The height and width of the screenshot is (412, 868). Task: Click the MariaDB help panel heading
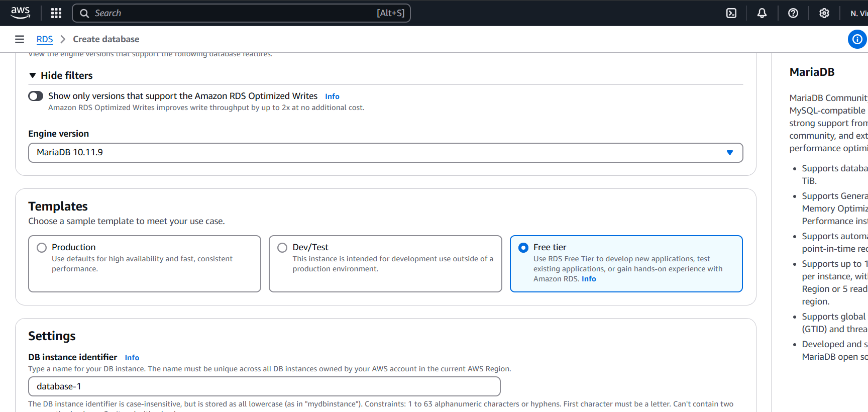812,72
